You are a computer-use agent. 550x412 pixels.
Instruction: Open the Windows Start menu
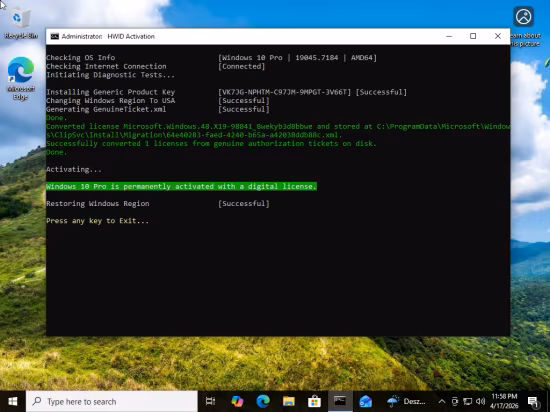[13, 401]
